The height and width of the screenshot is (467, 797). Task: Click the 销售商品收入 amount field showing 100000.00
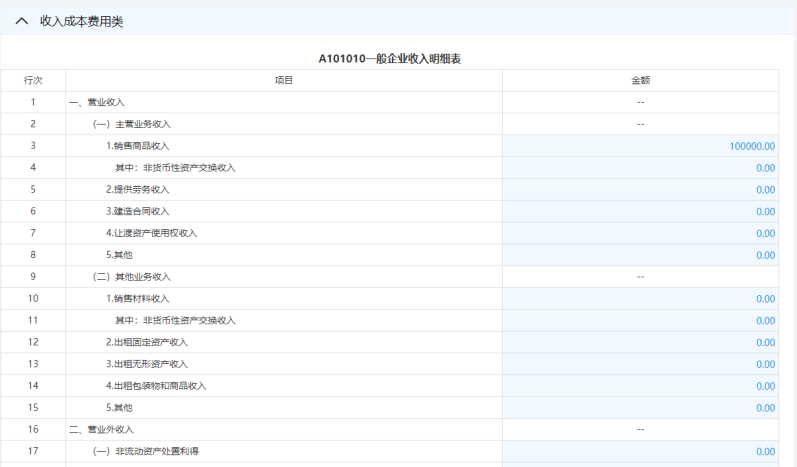click(640, 146)
